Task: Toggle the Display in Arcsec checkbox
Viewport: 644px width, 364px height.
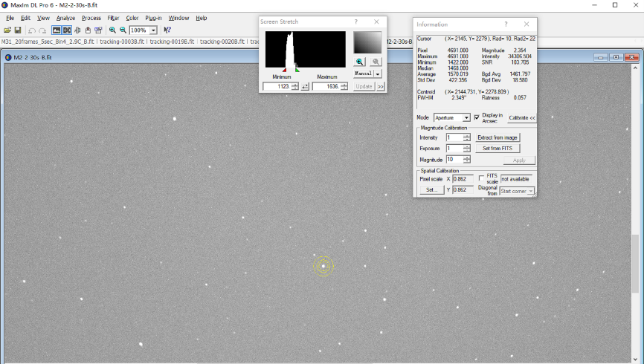Action: 477,117
